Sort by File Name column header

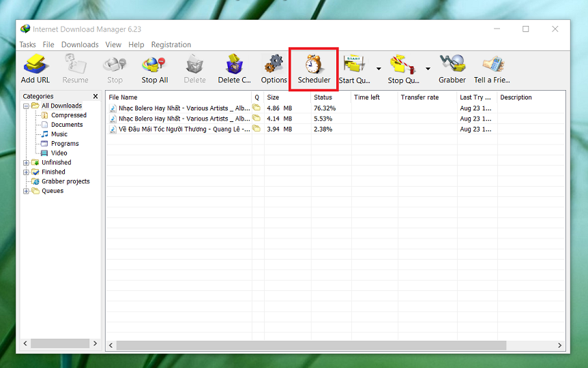pyautogui.click(x=179, y=97)
